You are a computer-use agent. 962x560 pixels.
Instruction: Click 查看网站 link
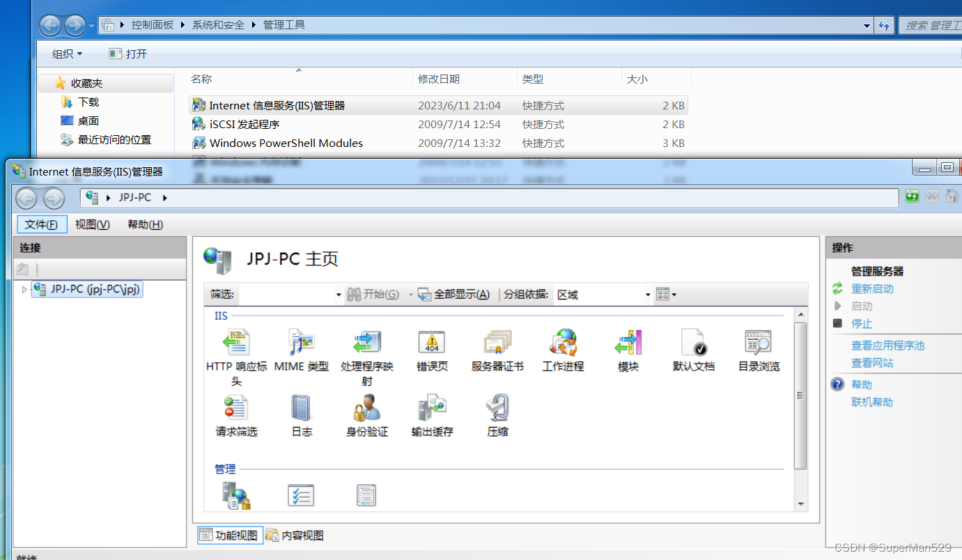click(872, 362)
